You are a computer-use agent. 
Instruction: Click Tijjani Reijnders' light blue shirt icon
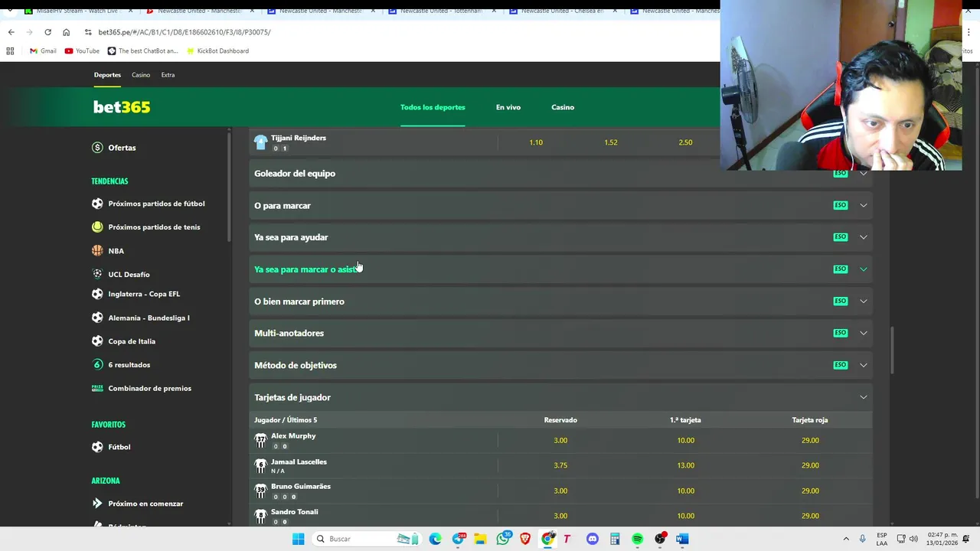pyautogui.click(x=260, y=142)
